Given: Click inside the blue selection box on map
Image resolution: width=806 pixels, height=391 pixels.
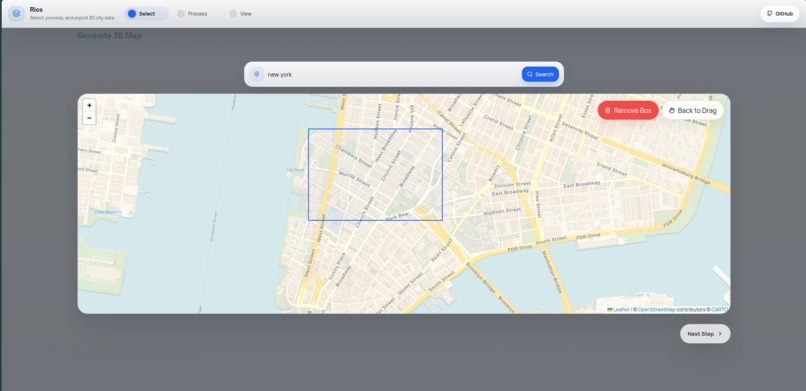Looking at the screenshot, I should 375,175.
